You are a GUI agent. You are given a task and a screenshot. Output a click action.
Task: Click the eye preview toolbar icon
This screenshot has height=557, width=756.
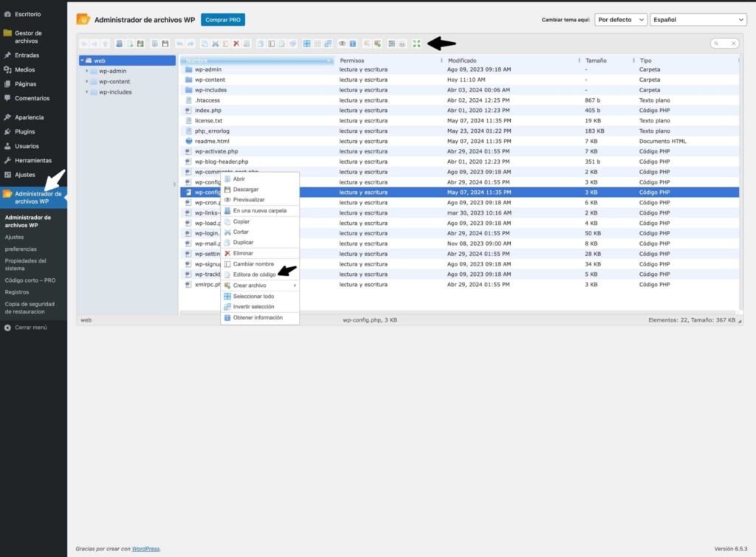coord(342,44)
